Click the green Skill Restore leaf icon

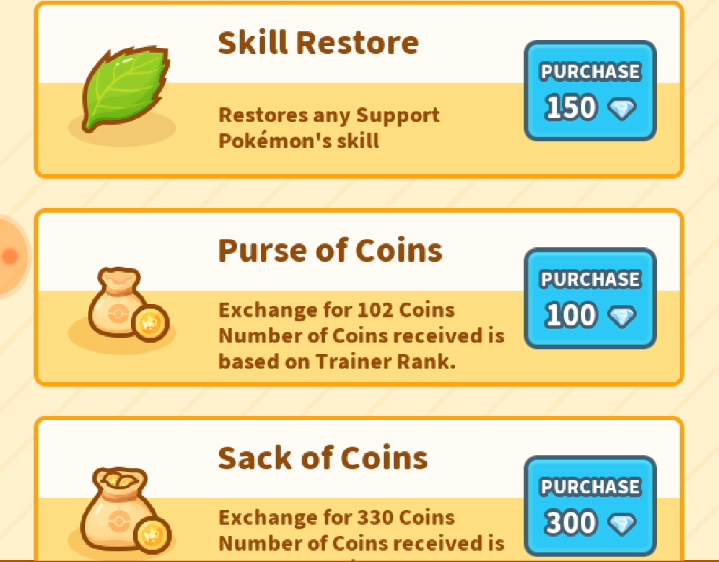pos(126,89)
